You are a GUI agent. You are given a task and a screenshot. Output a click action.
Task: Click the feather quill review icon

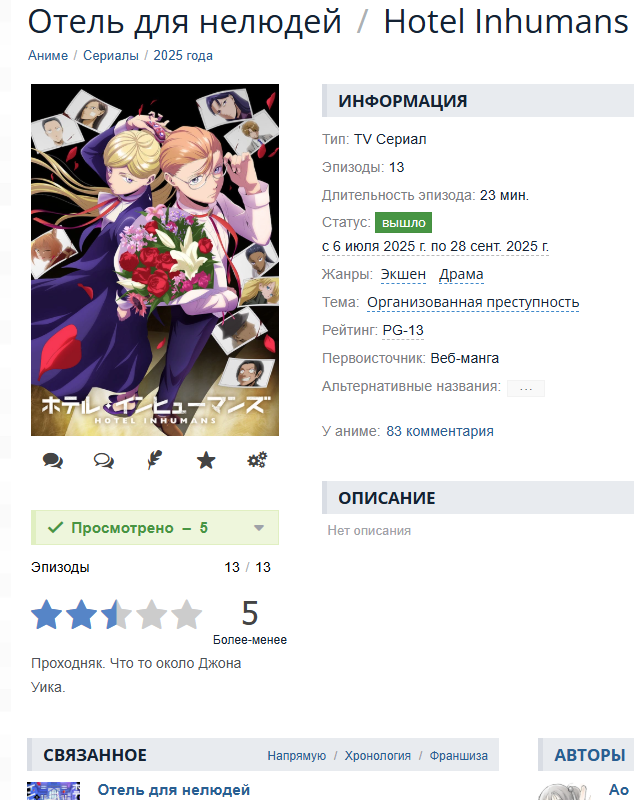(155, 460)
